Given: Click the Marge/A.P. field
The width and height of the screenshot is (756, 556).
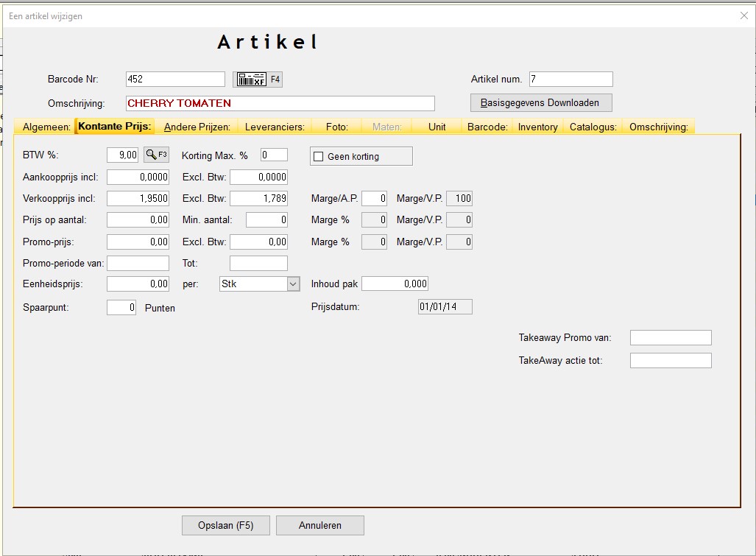Looking at the screenshot, I should tap(374, 198).
